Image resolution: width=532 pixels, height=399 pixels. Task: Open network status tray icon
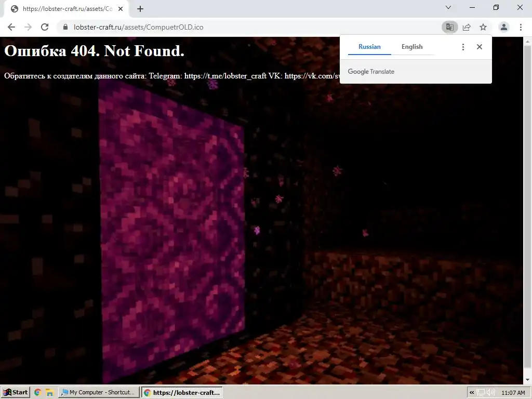click(481, 393)
